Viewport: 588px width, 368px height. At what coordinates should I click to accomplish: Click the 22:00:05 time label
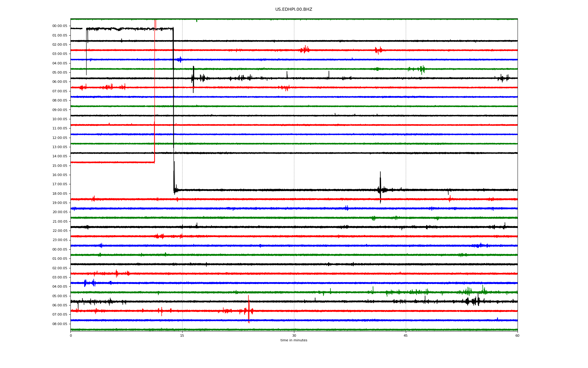(60, 231)
